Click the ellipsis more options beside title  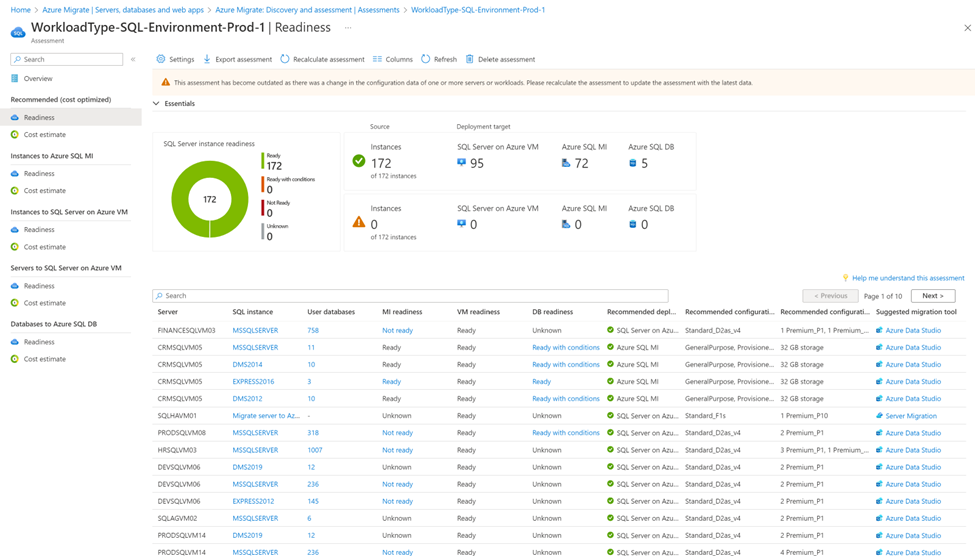[x=348, y=27]
